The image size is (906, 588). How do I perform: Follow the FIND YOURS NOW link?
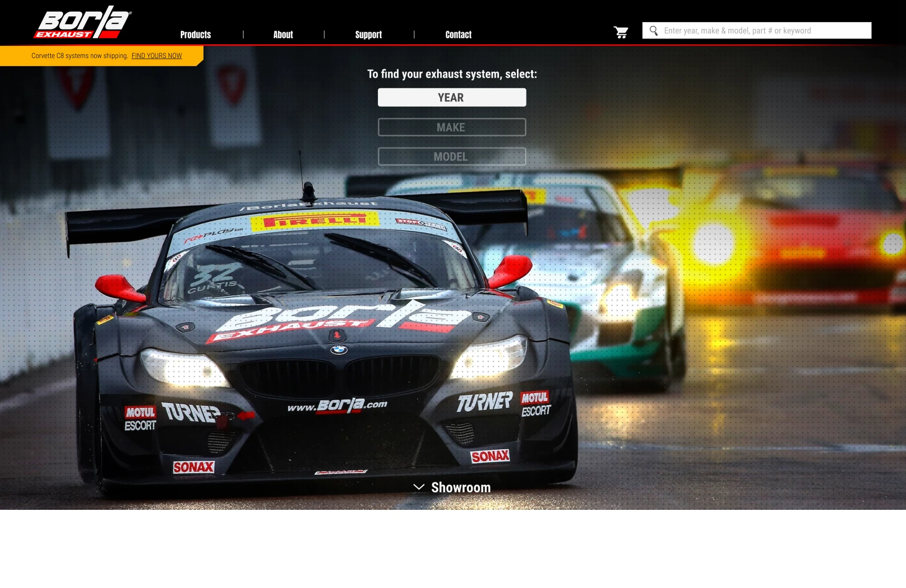156,55
